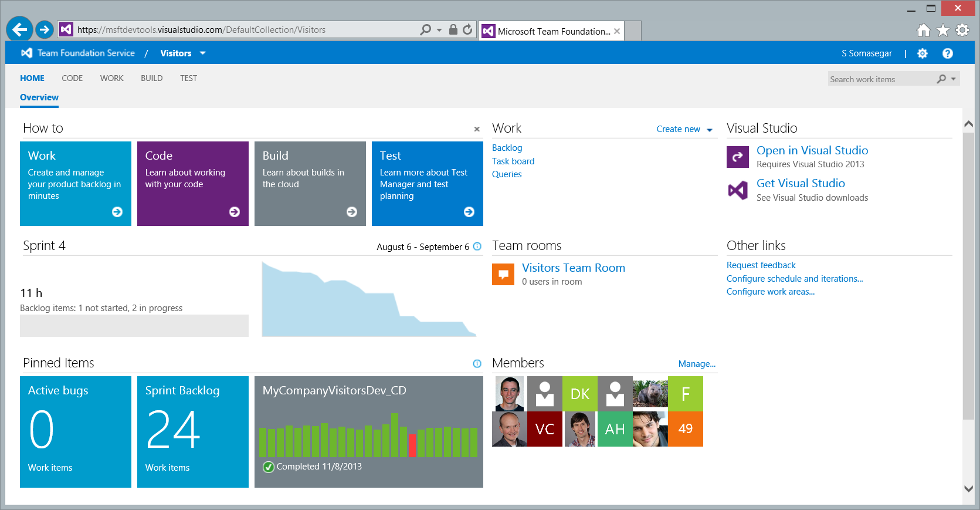Click the browser refresh icon
Screen dimensions: 980x510
coord(467,29)
